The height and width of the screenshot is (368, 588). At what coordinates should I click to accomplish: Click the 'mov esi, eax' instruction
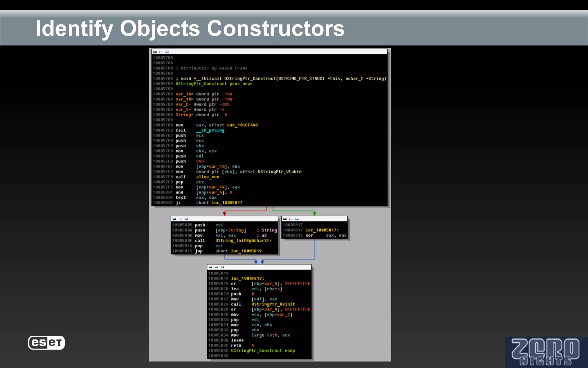pos(215,235)
